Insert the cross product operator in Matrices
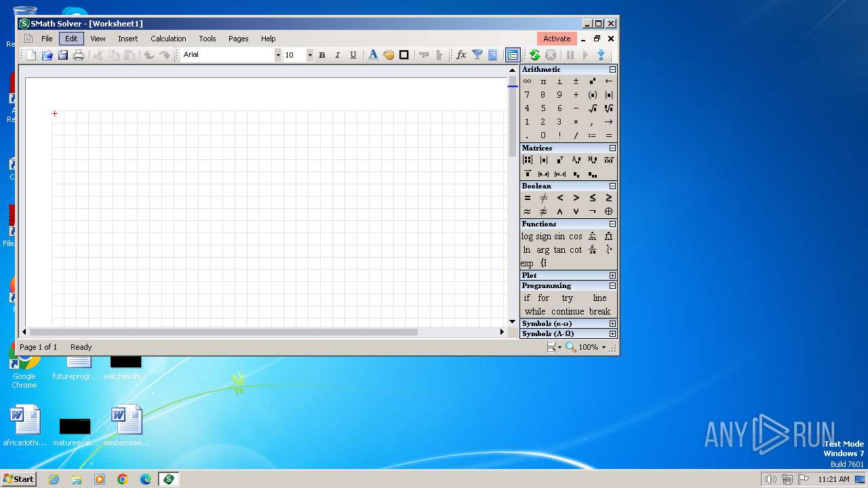868x488 pixels. point(608,160)
